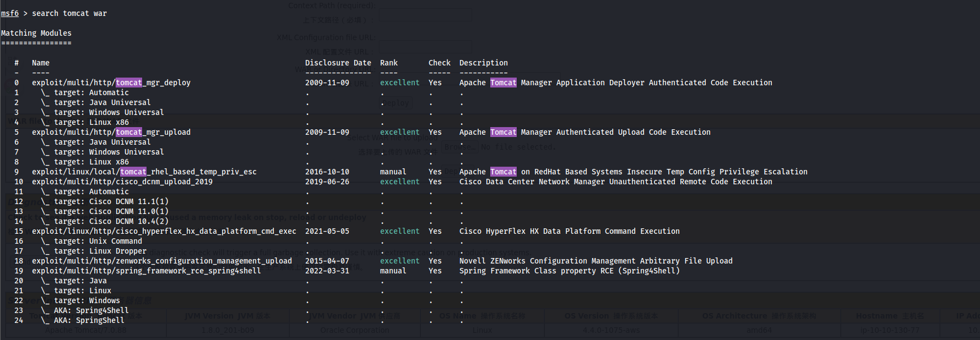Viewport: 980px width, 340px height.
Task: Click description 'Novell ZENworks Configuration Management Arbitrary File Upload'
Action: (596, 261)
